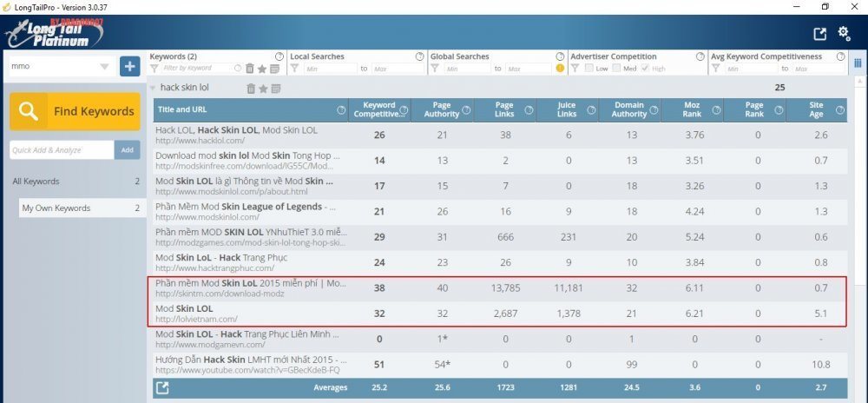
Task: Open the 'mmo' project dropdown
Action: [x=104, y=67]
